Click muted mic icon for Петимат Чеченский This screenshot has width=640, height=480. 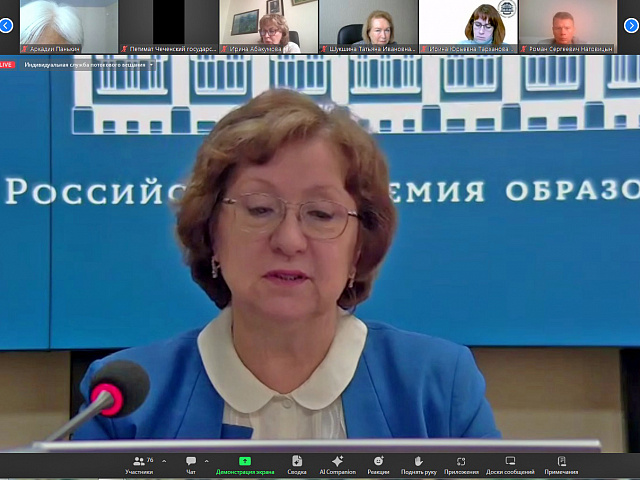pyautogui.click(x=124, y=49)
